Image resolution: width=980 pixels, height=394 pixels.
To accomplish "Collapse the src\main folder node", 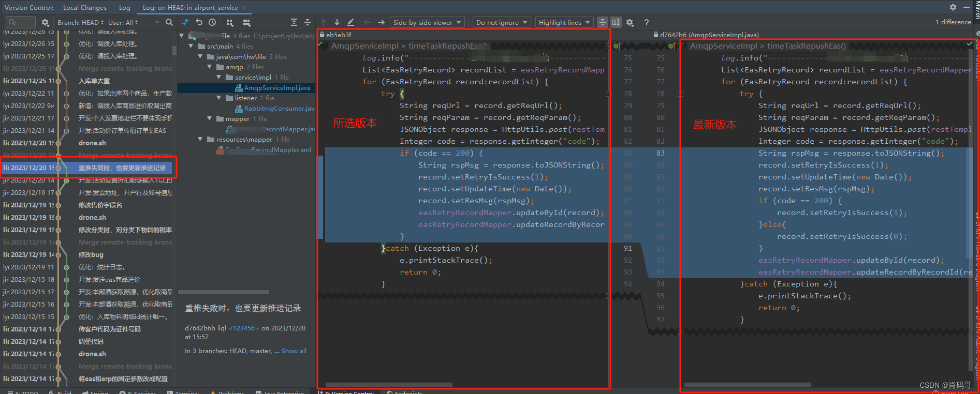I will [x=191, y=47].
